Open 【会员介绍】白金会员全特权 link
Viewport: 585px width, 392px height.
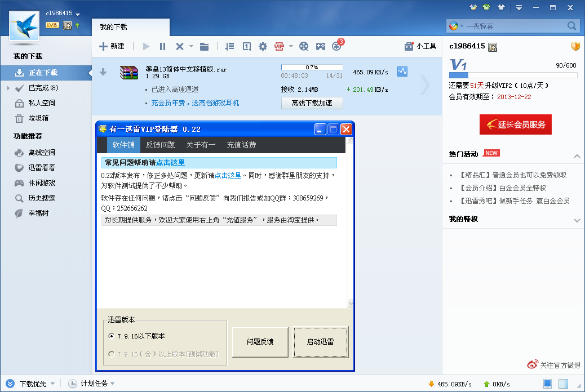(x=502, y=188)
